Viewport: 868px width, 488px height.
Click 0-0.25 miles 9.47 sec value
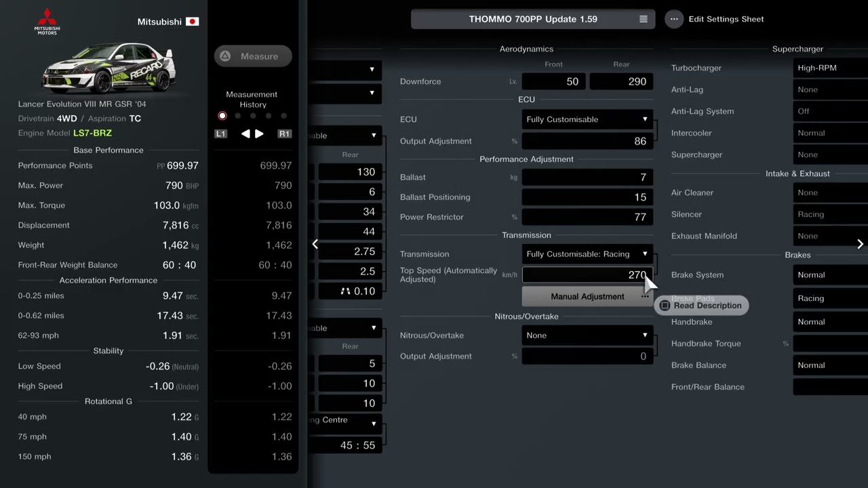coord(180,296)
